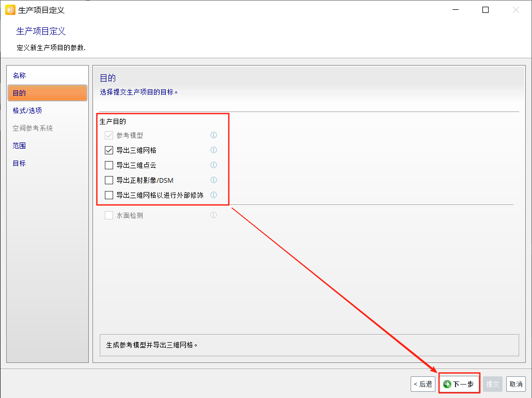Tick the 导出正射影像/DSM checkbox
The height and width of the screenshot is (398, 532).
(x=109, y=180)
